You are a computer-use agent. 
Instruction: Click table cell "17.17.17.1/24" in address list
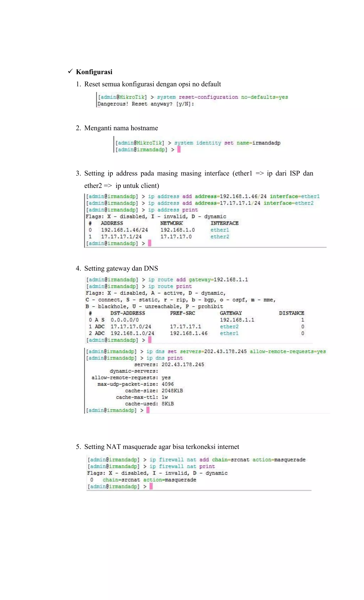tap(121, 236)
